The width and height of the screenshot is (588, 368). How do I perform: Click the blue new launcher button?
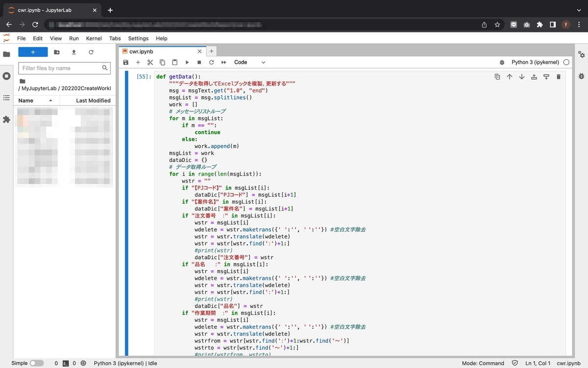point(32,52)
